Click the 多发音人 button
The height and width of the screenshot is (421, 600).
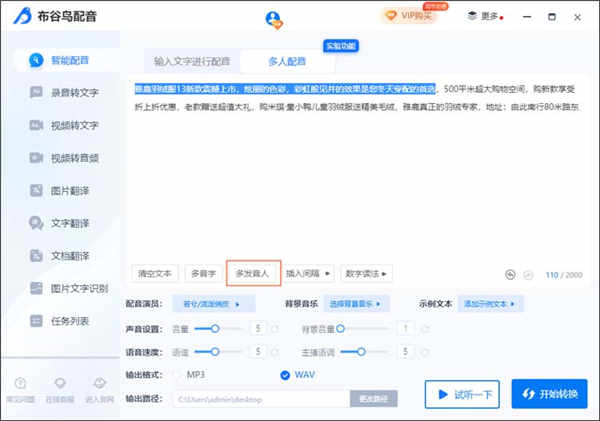(253, 273)
